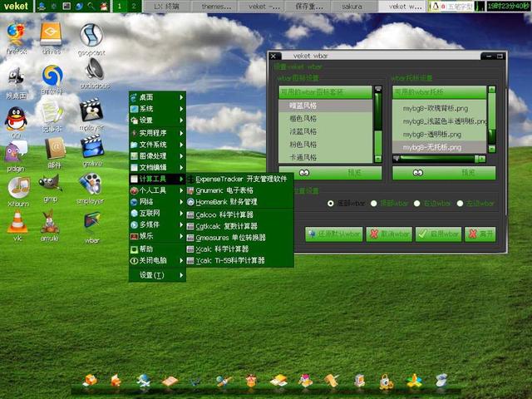Select 橙色风格 in icon theme list
The width and height of the screenshot is (532, 399).
click(325, 119)
